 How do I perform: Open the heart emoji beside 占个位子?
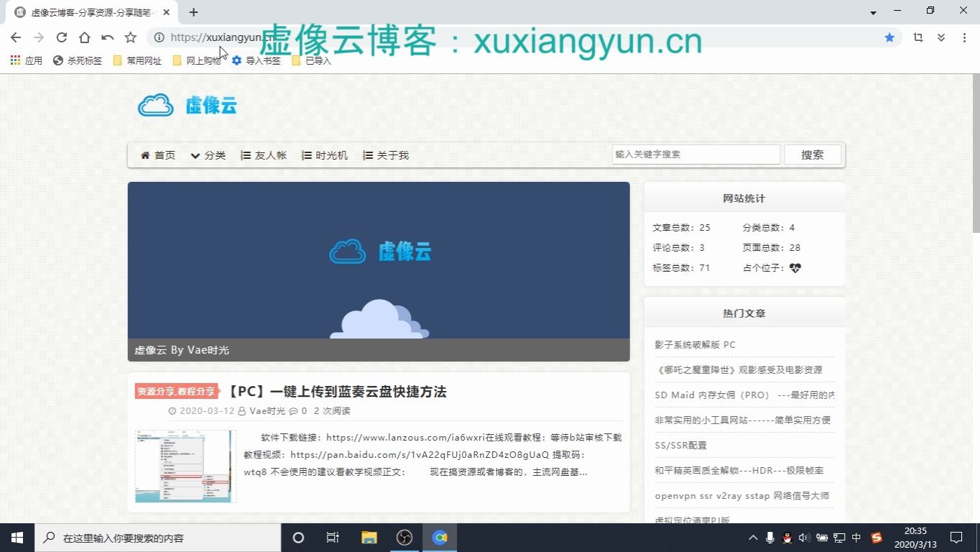[795, 267]
